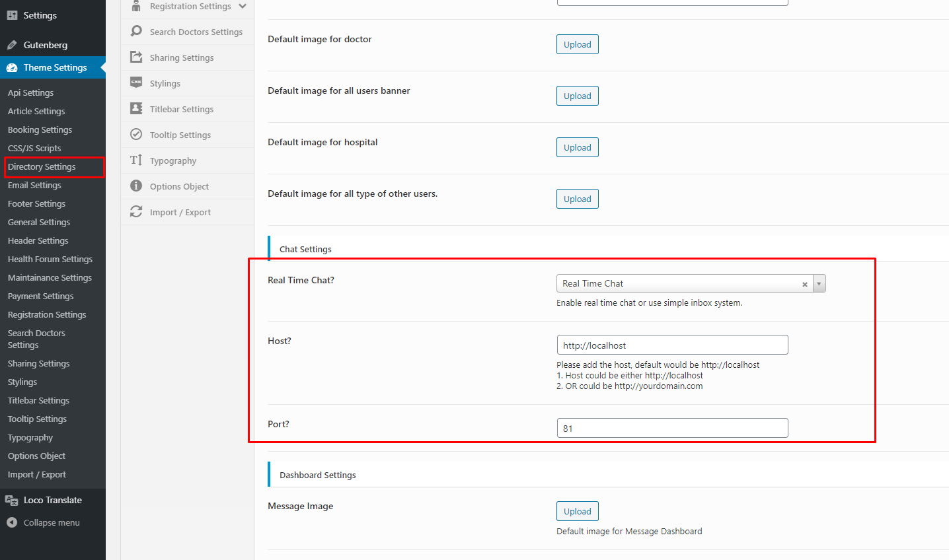949x560 pixels.
Task: Open sidebar Stylings submenu link
Action: [22, 382]
